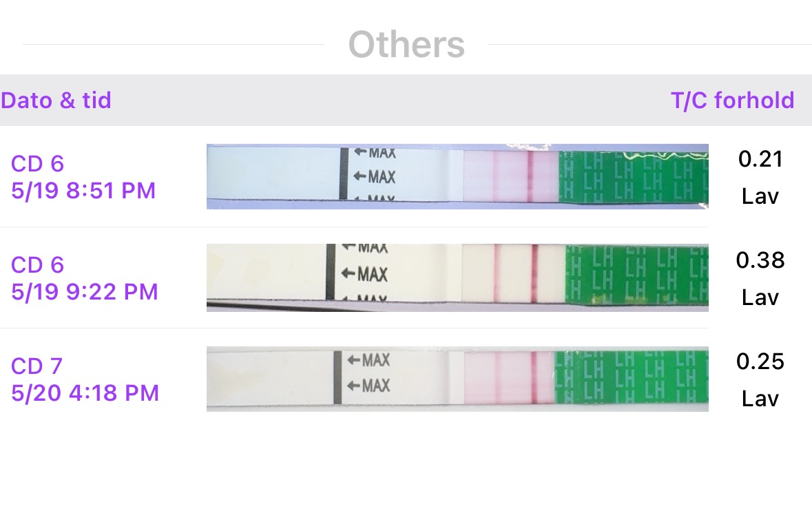Click the 0.21 ratio value
Viewport: 812px width, 513px height.
point(760,159)
